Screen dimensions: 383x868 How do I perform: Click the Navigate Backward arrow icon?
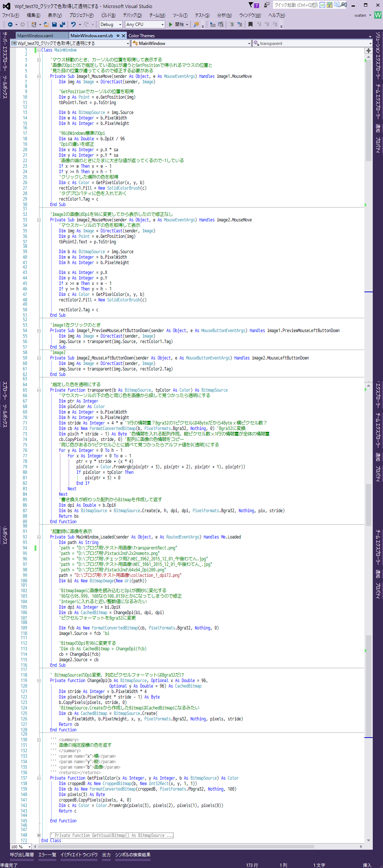[10, 24]
